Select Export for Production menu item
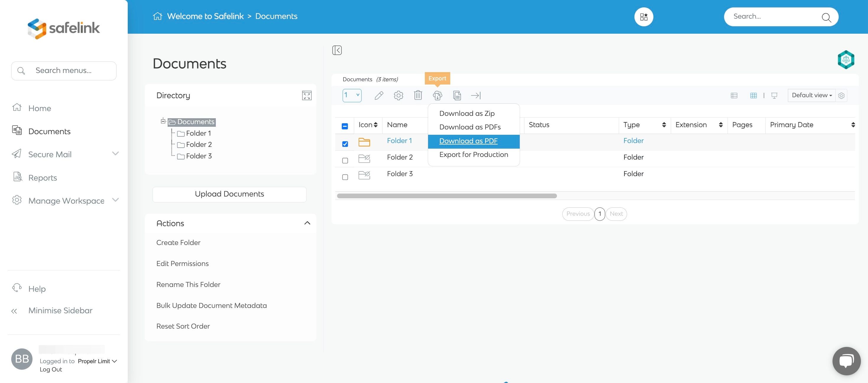The image size is (868, 383). pos(473,155)
